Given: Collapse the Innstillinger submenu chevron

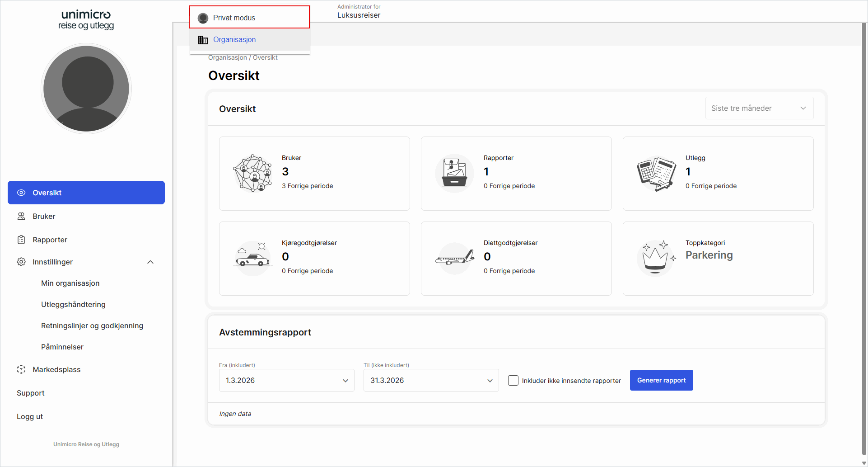Looking at the screenshot, I should 150,262.
